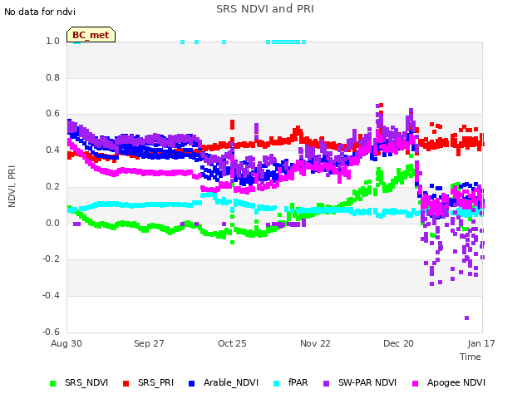Click the Oct 25 x-axis tick label
Image resolution: width=532 pixels, height=399 pixels.
click(232, 343)
